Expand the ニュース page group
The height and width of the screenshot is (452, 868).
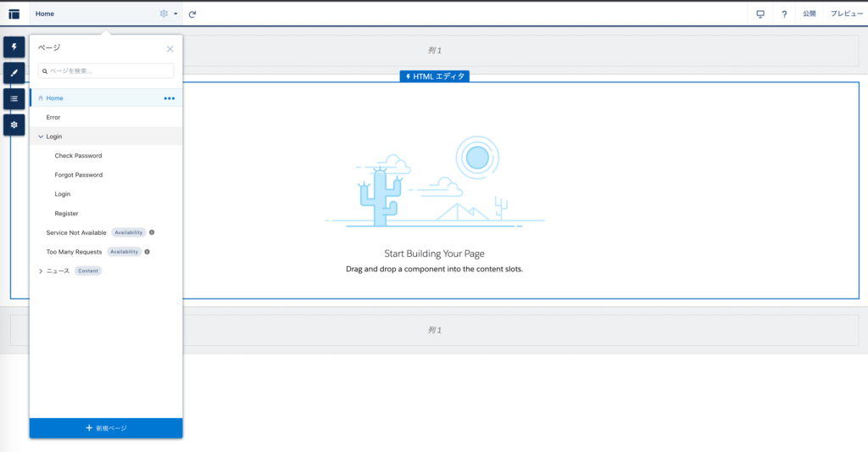[41, 271]
